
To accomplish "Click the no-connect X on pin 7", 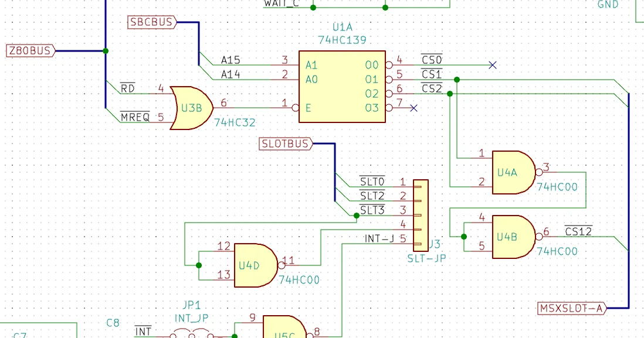I will point(413,108).
